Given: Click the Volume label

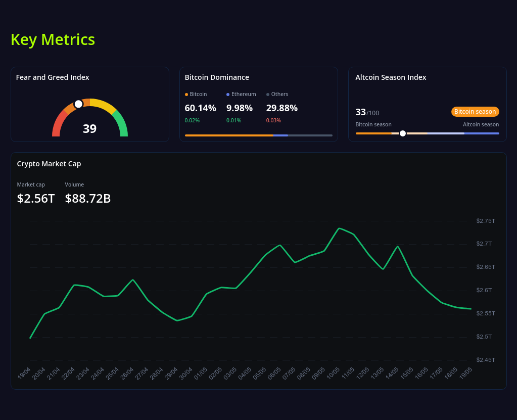Looking at the screenshot, I should point(74,184).
